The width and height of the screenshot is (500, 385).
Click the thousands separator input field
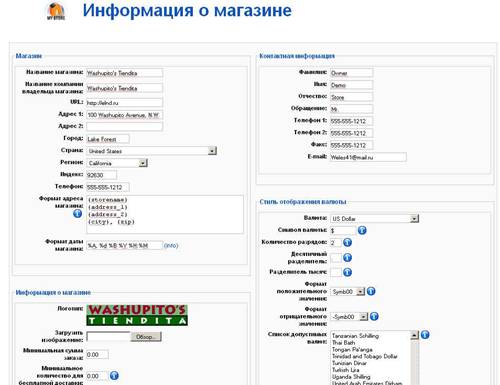pos(336,272)
